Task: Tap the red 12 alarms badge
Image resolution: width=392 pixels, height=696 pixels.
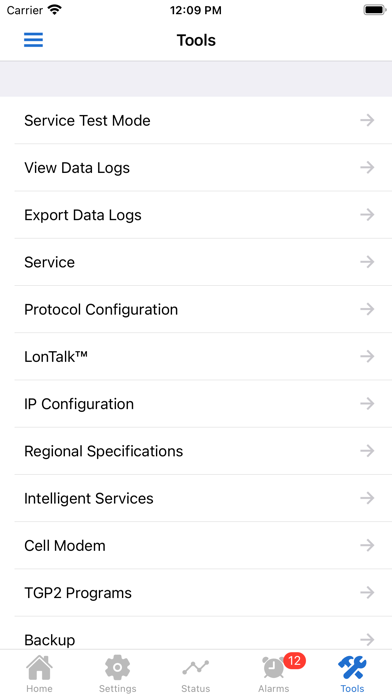Action: [294, 660]
